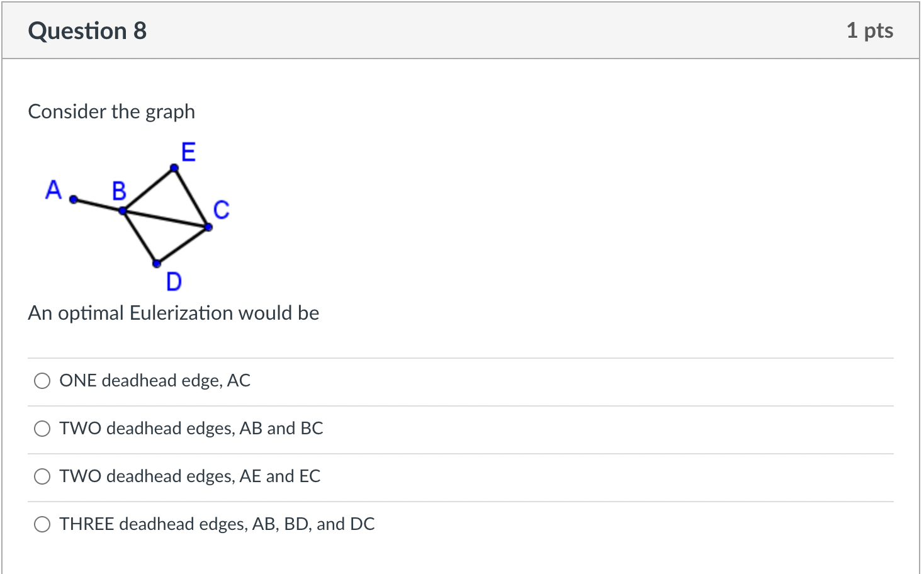Screen dimensions: 924x574
Task: Click the edge connecting E and C
Action: 192,197
